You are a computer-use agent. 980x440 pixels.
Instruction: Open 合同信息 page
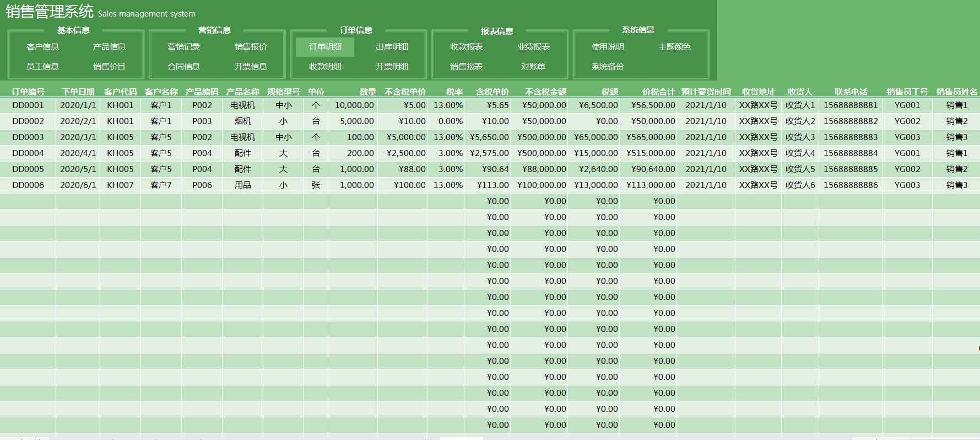183,67
